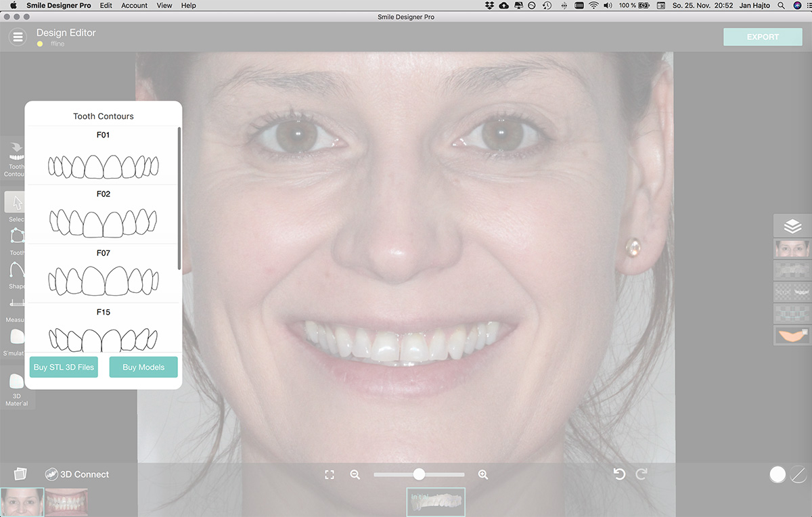Open the Apple menu

13,5
